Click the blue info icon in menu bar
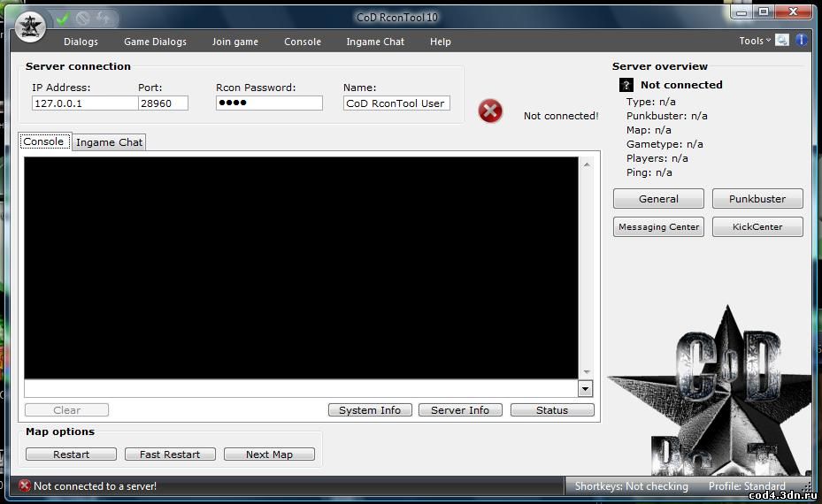Viewport: 822px width, 504px height. [802, 40]
